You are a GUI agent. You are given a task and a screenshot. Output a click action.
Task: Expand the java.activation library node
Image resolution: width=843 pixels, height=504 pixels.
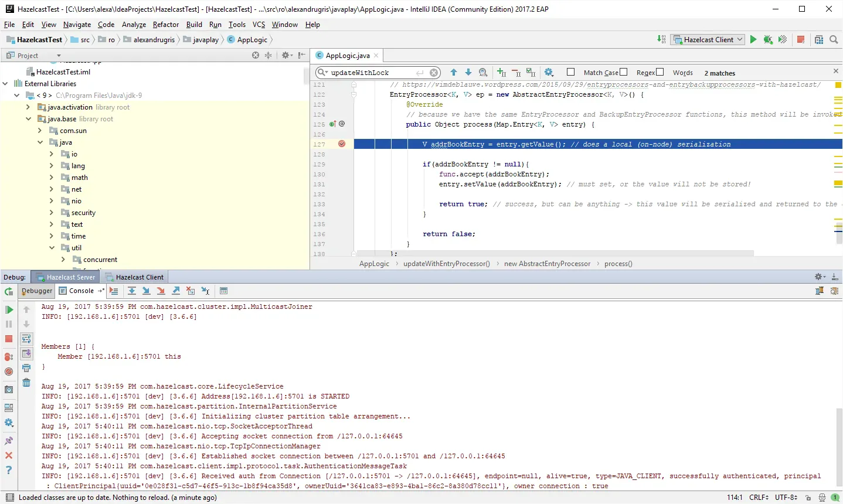click(x=28, y=107)
